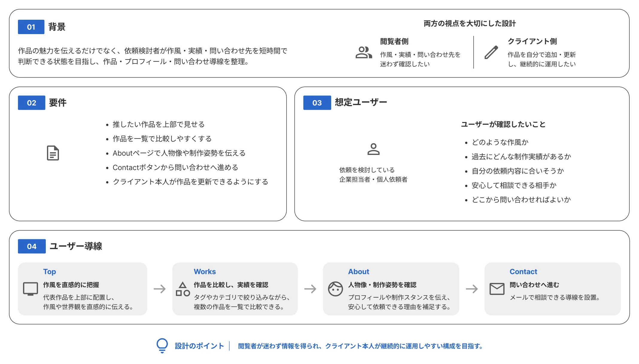This screenshot has height=364, width=639.
Task: Click 作風を直感的に把握 subtitle
Action: (x=71, y=285)
